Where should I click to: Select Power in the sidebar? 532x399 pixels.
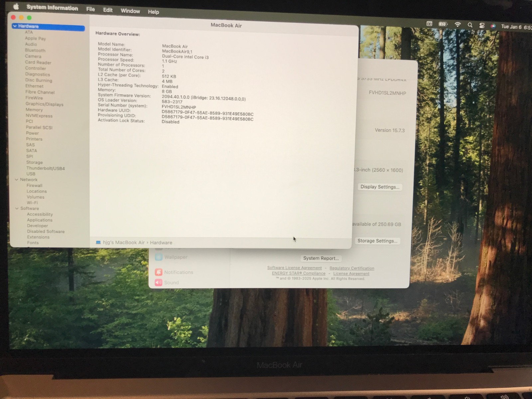(x=32, y=133)
